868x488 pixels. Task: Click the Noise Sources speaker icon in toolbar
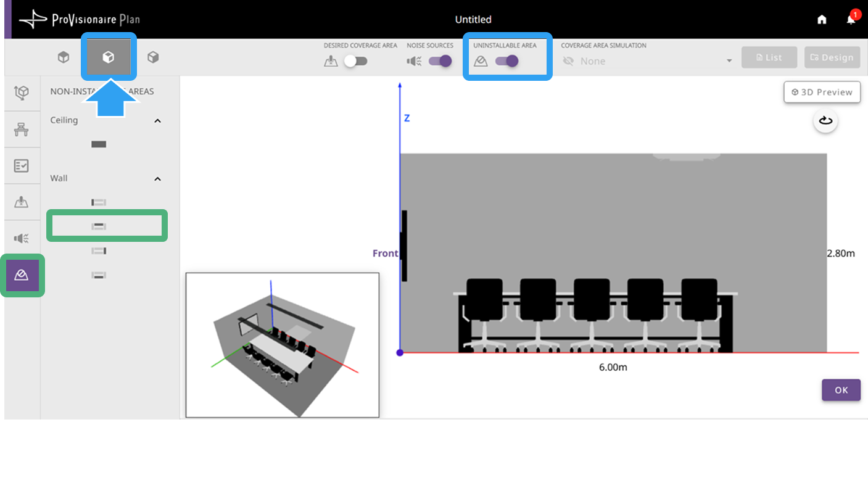[x=414, y=61]
